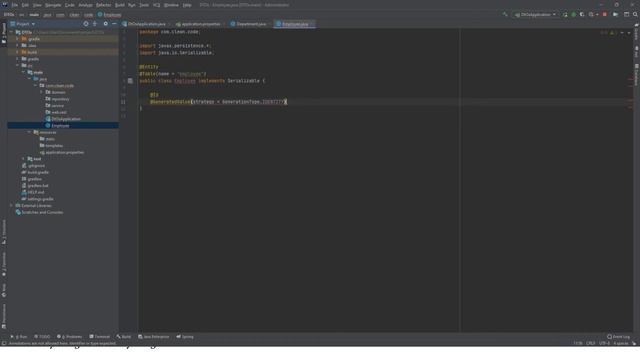Open the Refactor menu
Screen dimensions: 640x360
[x=103, y=5]
